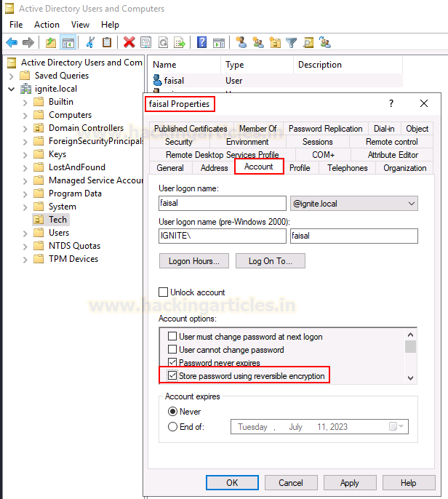Open the Action menu
The height and width of the screenshot is (499, 448).
point(47,25)
